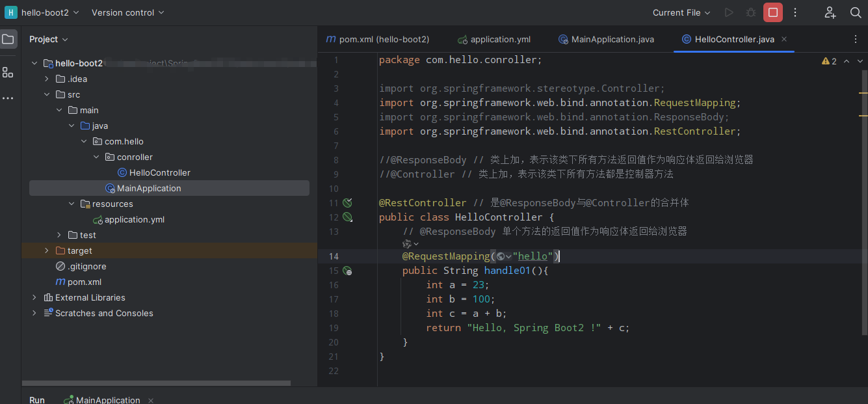
Task: Expand the test folder
Action: click(59, 235)
